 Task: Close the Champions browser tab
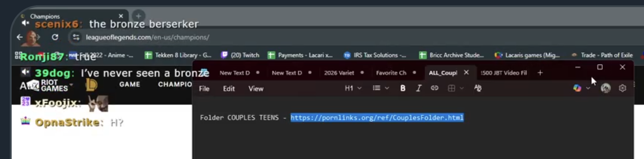[x=121, y=16]
